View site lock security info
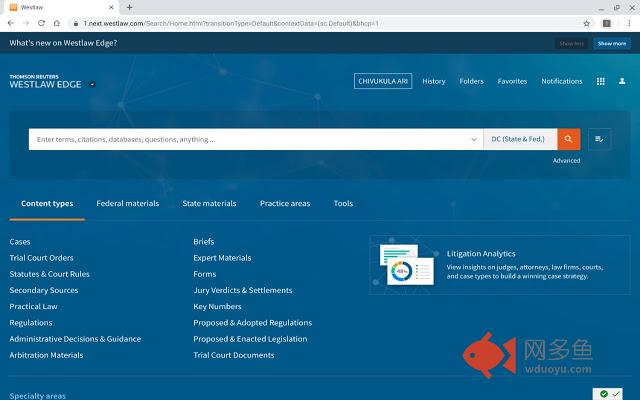The image size is (640, 400). coord(76,24)
